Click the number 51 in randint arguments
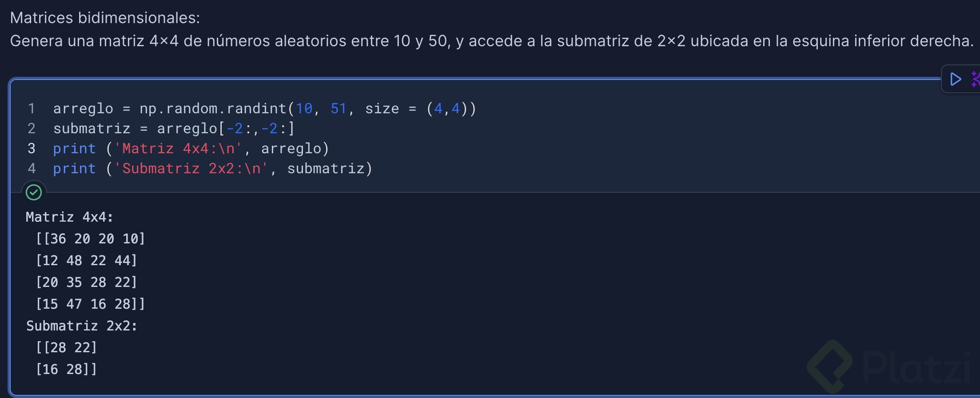980x398 pixels. (x=339, y=108)
